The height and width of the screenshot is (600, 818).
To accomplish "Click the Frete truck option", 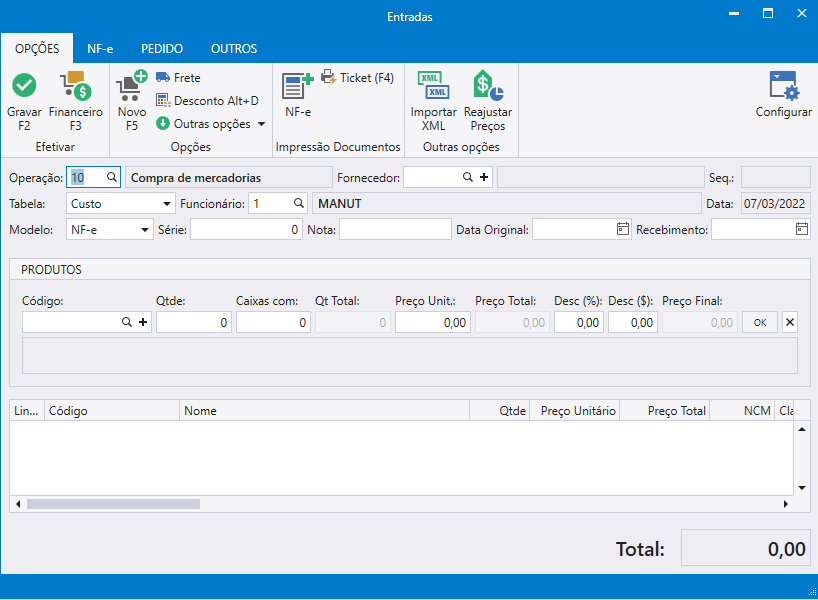I will 178,78.
